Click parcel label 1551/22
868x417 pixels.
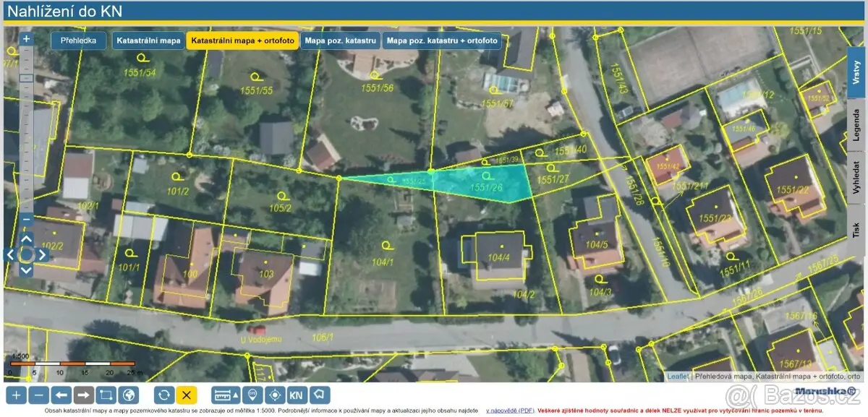(x=793, y=189)
